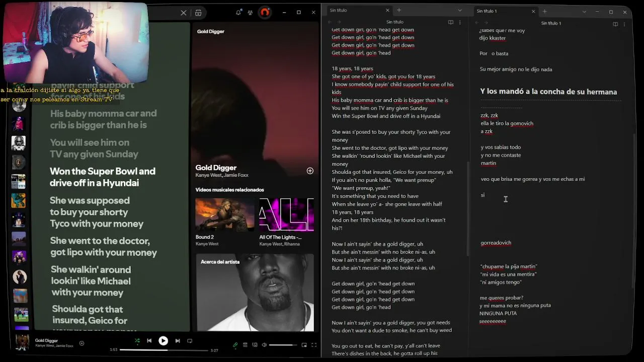Open more options in 'Sin título 1' note
Viewport: 644px width, 362px height.
(624, 24)
